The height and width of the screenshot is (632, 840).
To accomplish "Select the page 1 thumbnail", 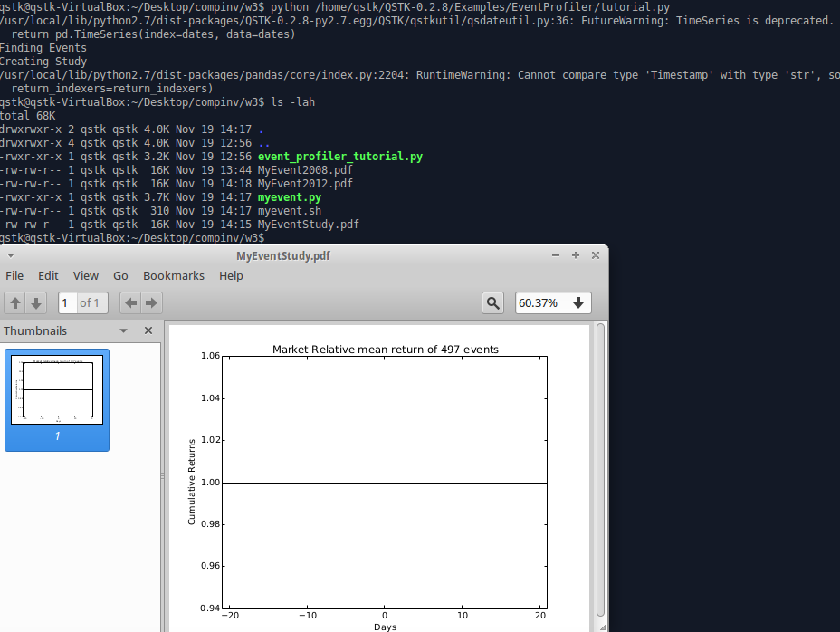I will (x=57, y=400).
